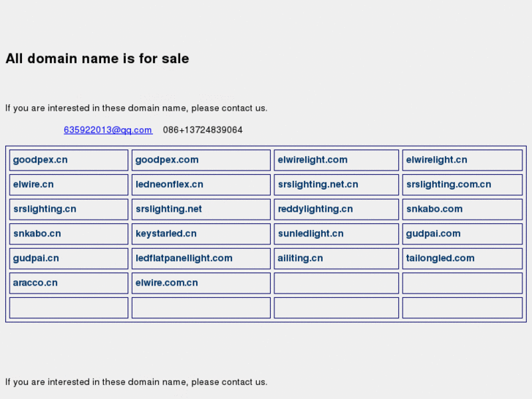Open ledflatpanellight.com domain link
The image size is (532, 399).
[x=184, y=258]
